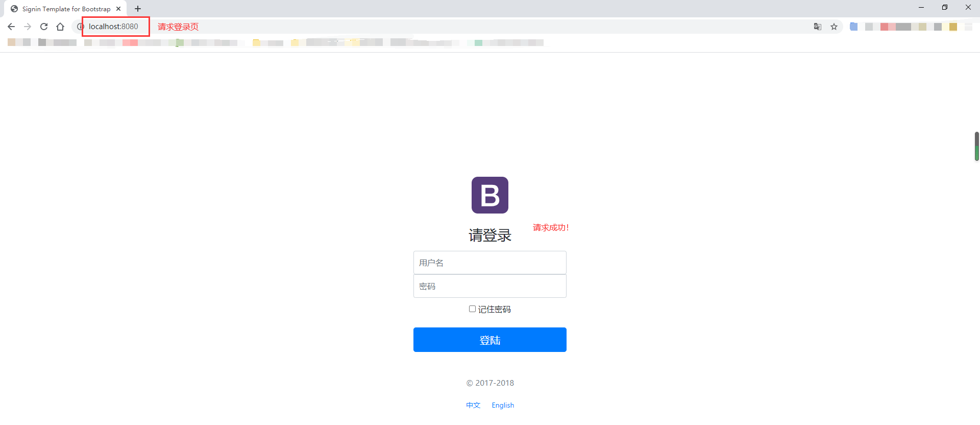Check the 记住密码 remember-password checkbox

pyautogui.click(x=472, y=309)
